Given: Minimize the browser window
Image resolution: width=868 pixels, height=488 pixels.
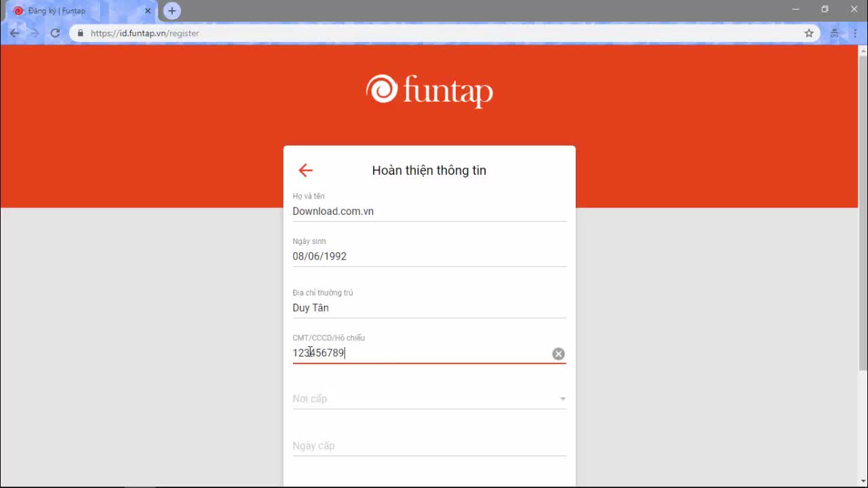Looking at the screenshot, I should 796,9.
